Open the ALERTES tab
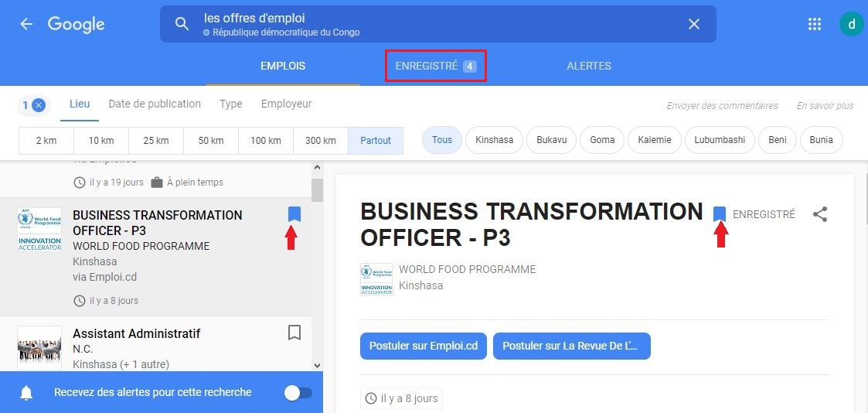 (x=589, y=66)
